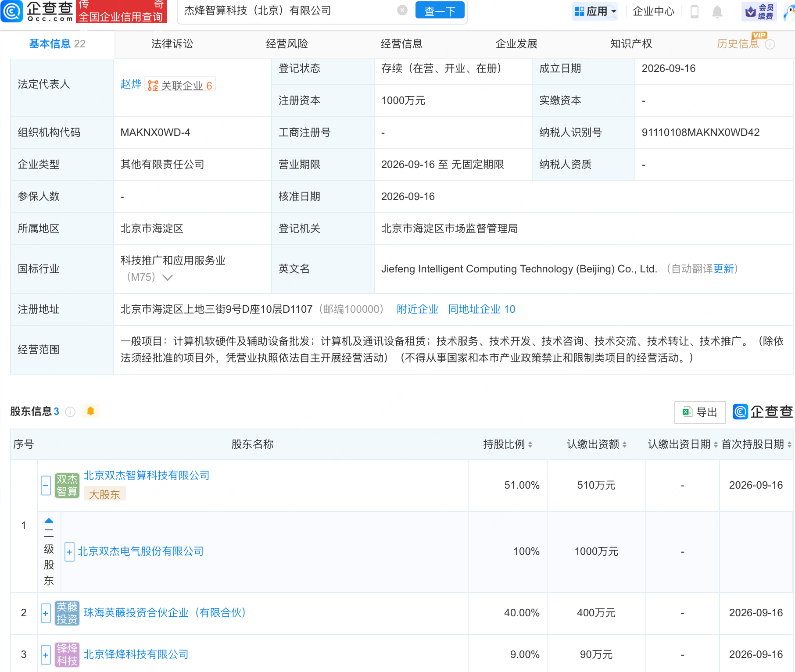This screenshot has height=672, width=795.
Task: Open the 应用 dropdown menu
Action: [595, 11]
